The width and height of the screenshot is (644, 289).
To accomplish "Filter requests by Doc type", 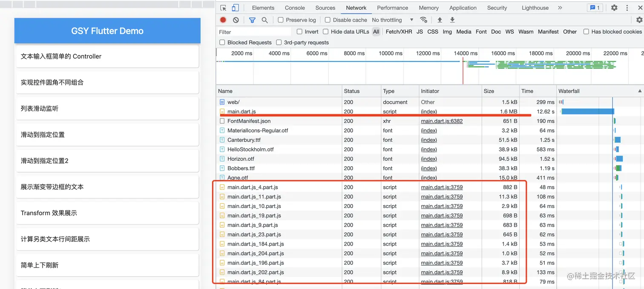I will pos(496,32).
